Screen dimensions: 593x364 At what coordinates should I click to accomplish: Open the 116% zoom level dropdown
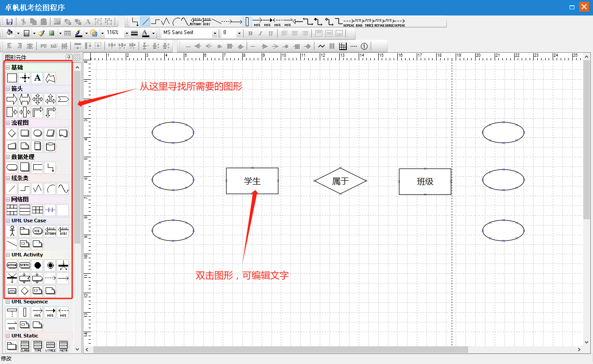pyautogui.click(x=127, y=33)
